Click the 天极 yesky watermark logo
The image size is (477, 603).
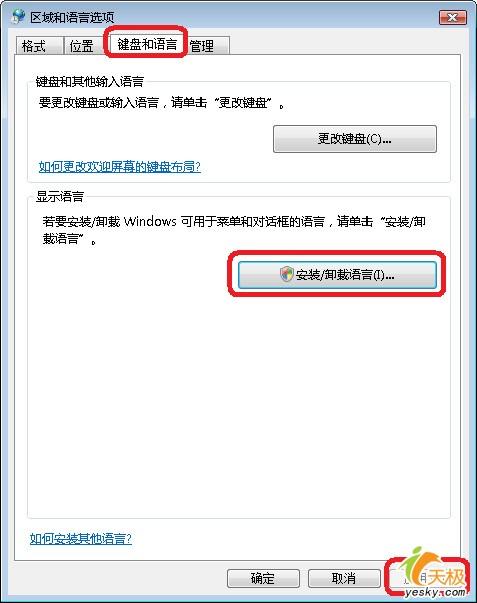click(433, 573)
